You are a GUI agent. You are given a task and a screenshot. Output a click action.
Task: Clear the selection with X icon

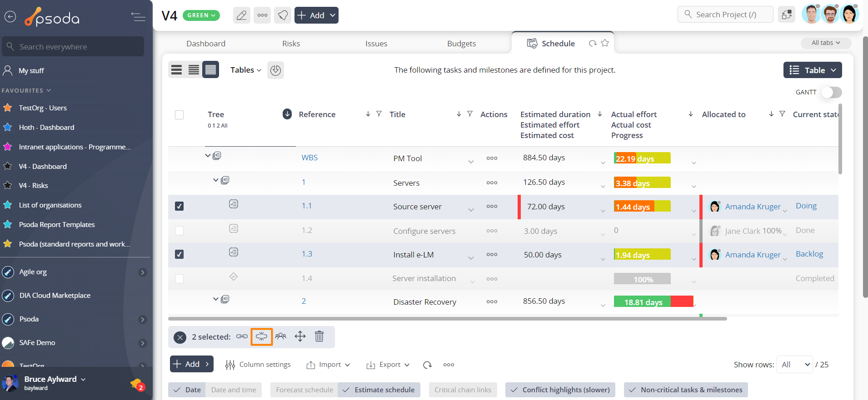pos(180,337)
